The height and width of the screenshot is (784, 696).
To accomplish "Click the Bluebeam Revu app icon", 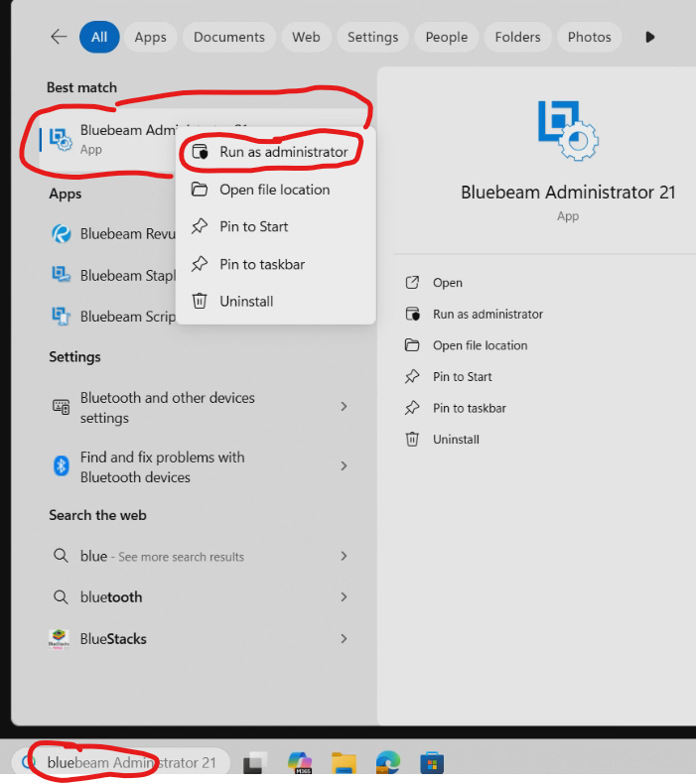I will click(x=62, y=233).
